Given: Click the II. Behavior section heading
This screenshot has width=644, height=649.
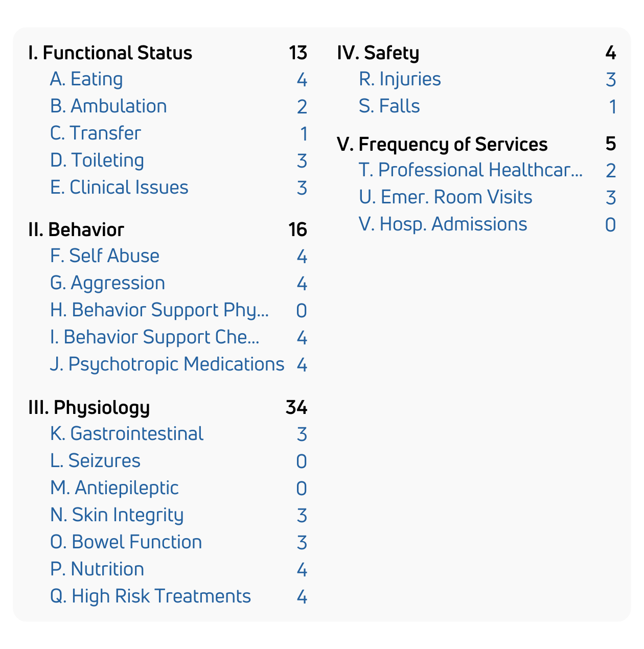Looking at the screenshot, I should coord(76,230).
